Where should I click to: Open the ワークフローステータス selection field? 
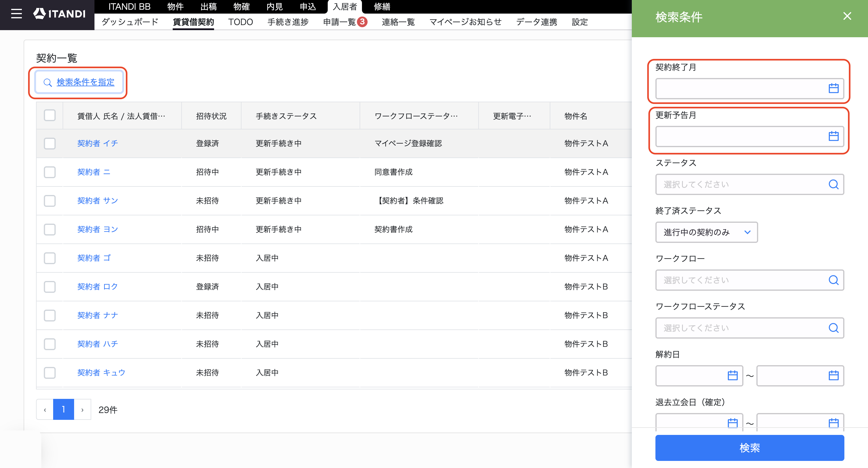pos(749,328)
